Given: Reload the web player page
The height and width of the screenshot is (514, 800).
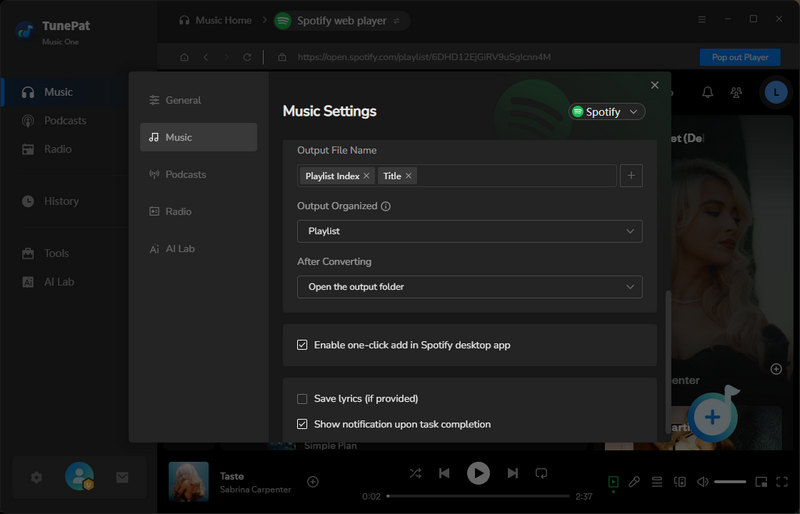Looking at the screenshot, I should (247, 57).
